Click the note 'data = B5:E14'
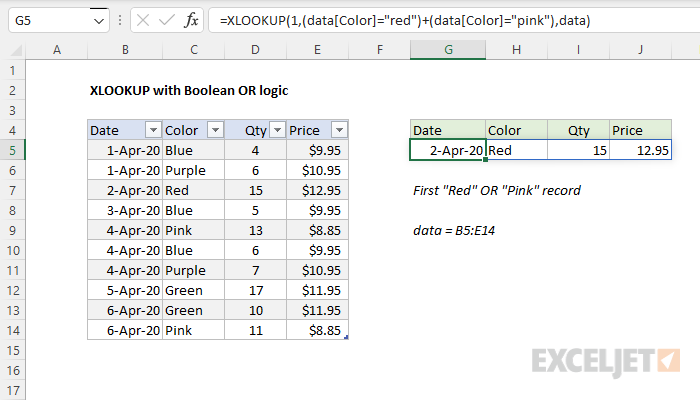Image resolution: width=700 pixels, height=400 pixels. [x=454, y=230]
